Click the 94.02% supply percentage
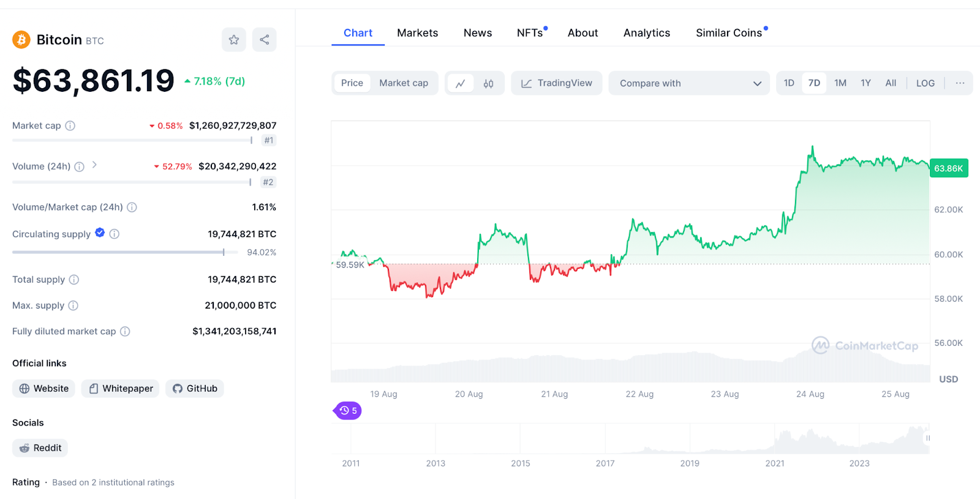Screen dimensions: 980x499 coord(262,252)
